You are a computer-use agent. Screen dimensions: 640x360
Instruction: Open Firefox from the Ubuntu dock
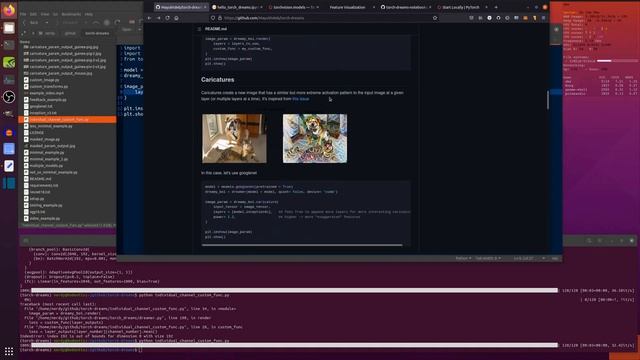click(9, 10)
